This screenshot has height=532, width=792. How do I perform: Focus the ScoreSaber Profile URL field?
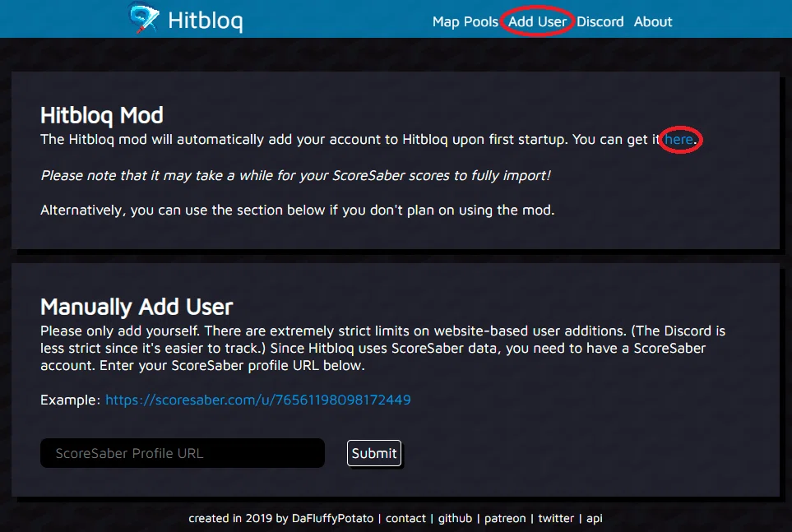click(x=183, y=453)
